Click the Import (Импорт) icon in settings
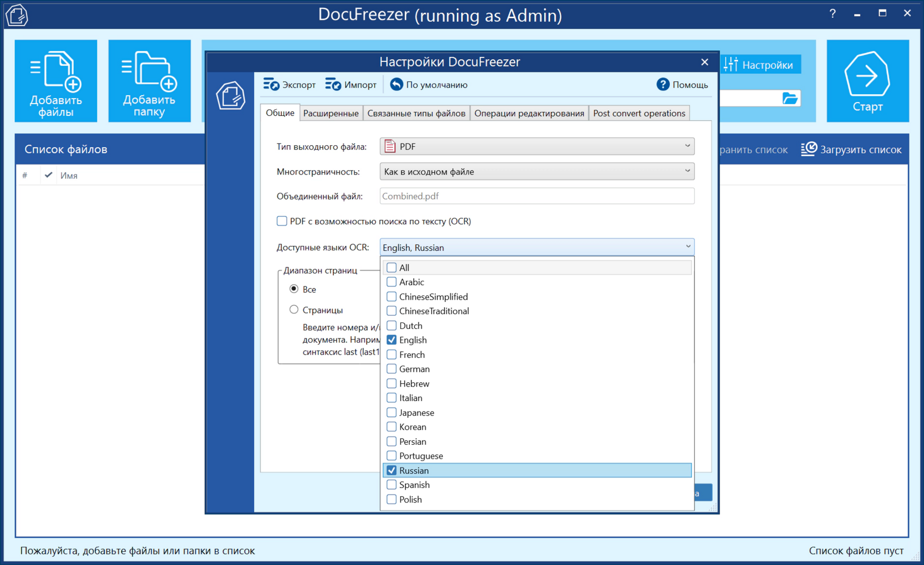Viewport: 924px width, 565px height. (333, 84)
